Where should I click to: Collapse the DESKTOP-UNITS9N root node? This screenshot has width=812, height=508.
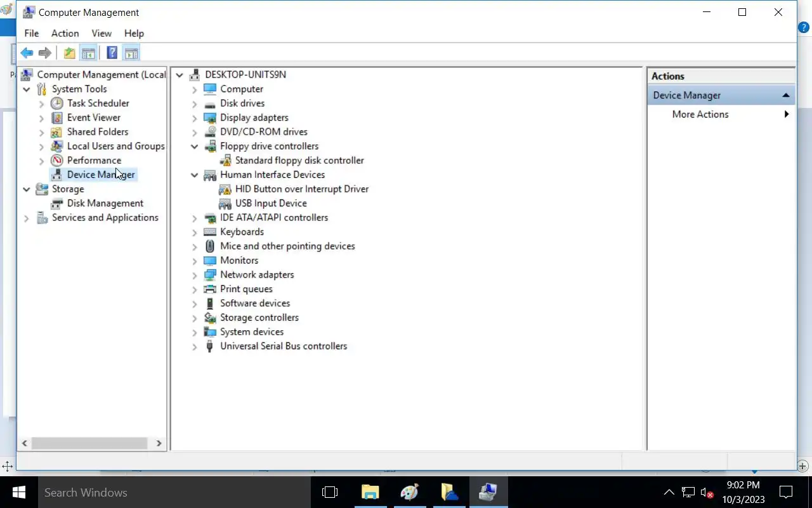click(180, 75)
